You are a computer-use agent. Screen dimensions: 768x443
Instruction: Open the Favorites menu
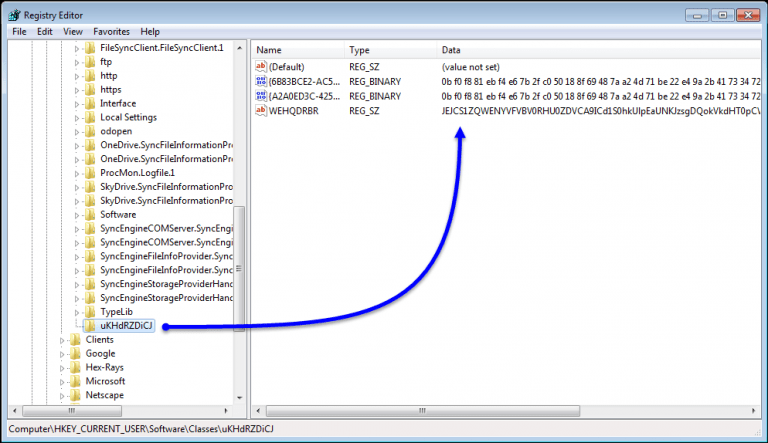point(110,32)
